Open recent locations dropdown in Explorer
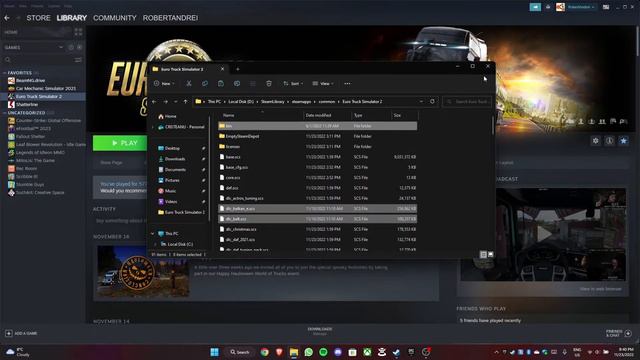 coord(176,102)
